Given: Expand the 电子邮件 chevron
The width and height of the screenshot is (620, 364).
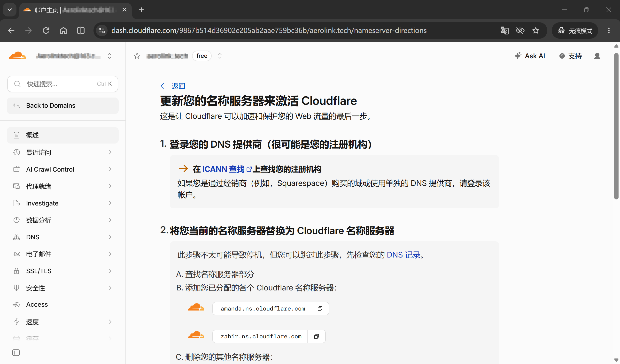Looking at the screenshot, I should [110, 254].
